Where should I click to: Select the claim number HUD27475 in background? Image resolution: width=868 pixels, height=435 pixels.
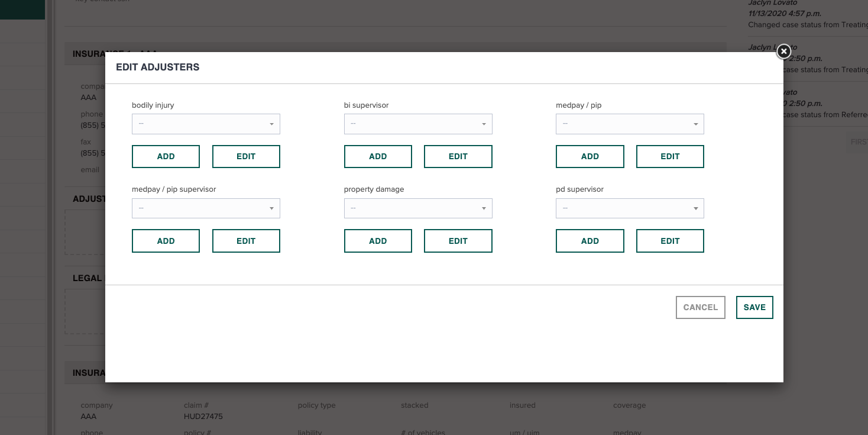(x=203, y=416)
